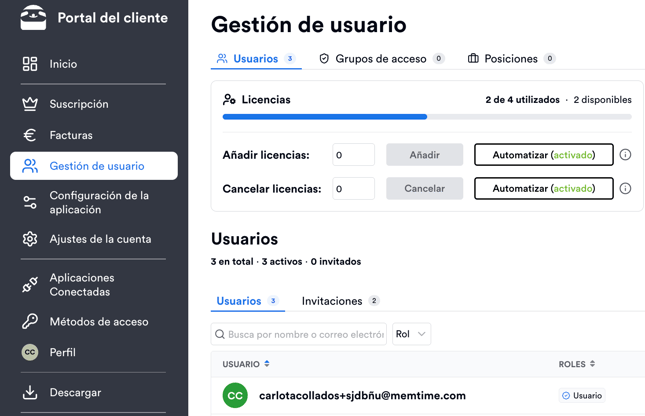Focus the user search by name field
The height and width of the screenshot is (416, 645).
[299, 334]
